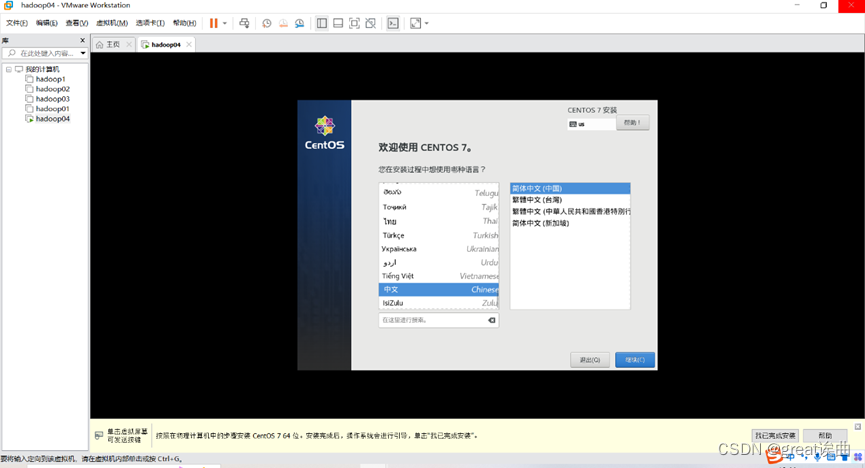Click the library search input field
Image resolution: width=865 pixels, height=468 pixels.
coord(41,54)
